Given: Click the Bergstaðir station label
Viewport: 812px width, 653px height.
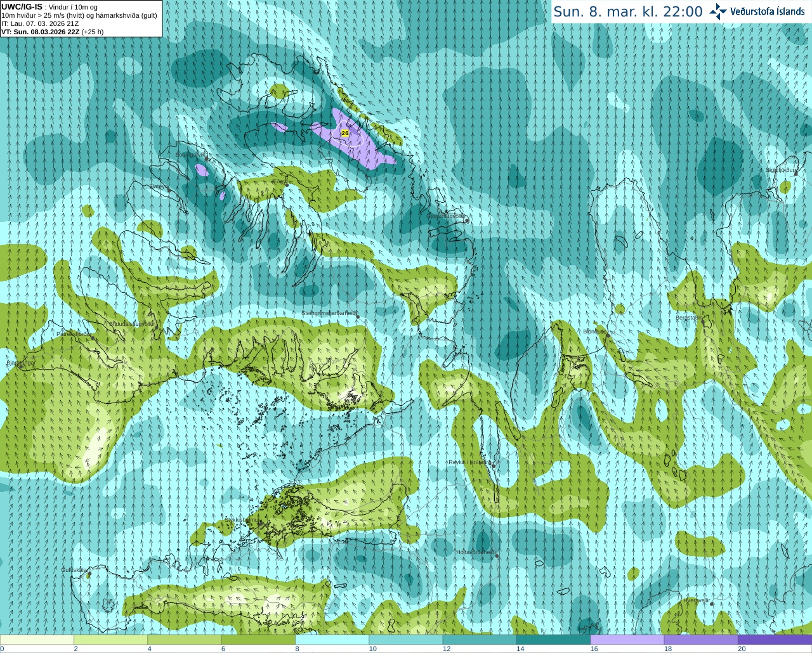Looking at the screenshot, I should [688, 318].
